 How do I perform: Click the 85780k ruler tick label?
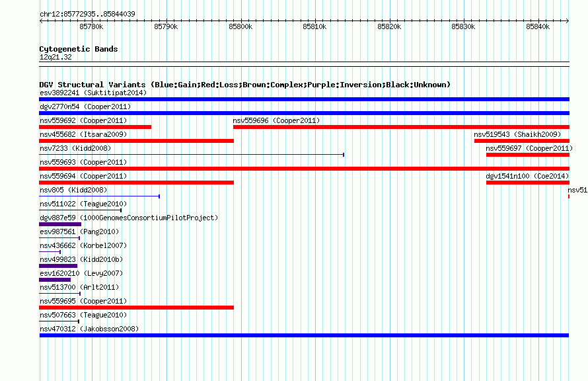click(91, 26)
